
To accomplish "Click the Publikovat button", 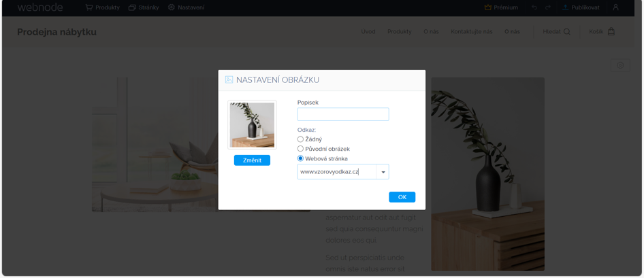I will coord(581,7).
